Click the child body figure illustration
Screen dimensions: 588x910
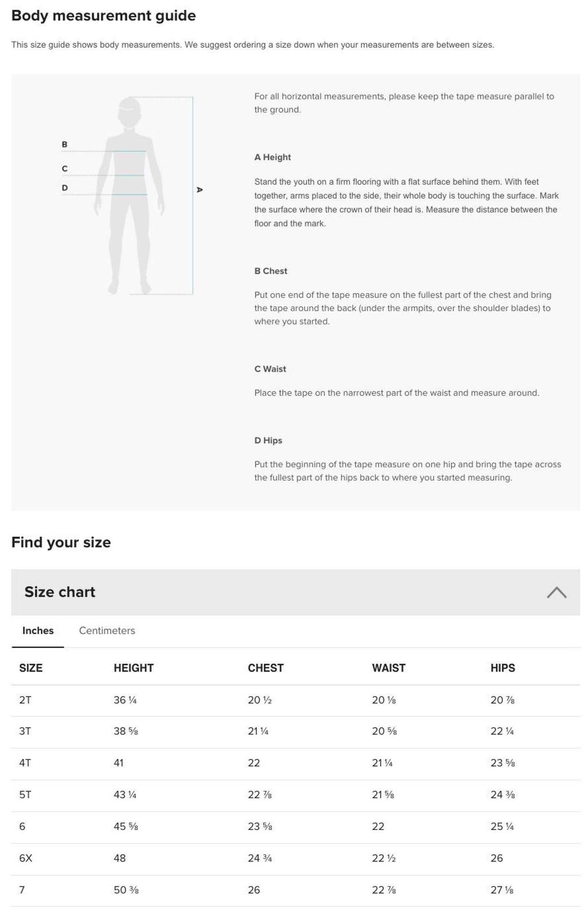click(x=129, y=196)
